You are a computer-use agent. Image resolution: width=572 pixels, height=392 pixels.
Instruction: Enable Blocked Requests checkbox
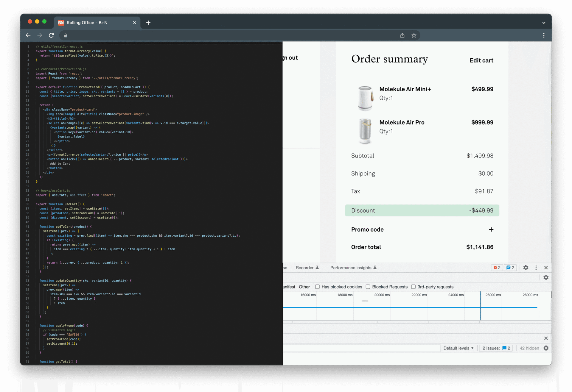tap(368, 287)
